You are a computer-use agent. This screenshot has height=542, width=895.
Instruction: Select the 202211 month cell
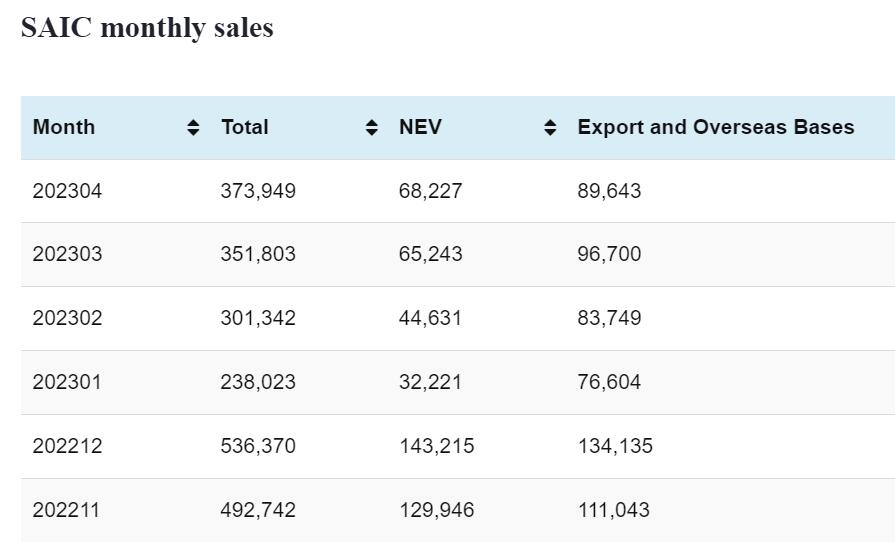[67, 510]
